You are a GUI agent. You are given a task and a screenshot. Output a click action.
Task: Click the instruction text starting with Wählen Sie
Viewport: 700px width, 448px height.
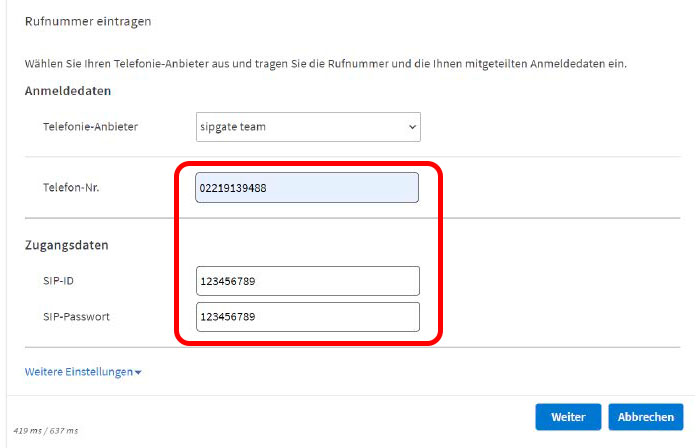point(326,64)
